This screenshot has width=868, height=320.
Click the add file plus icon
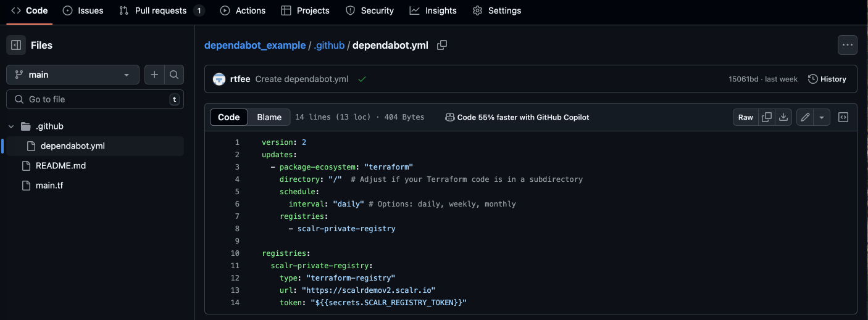tap(154, 75)
